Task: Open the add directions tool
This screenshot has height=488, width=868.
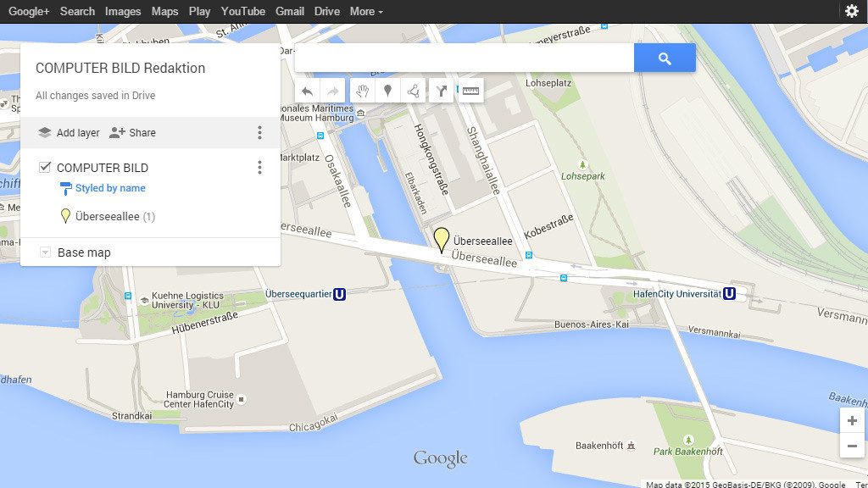Action: point(440,90)
